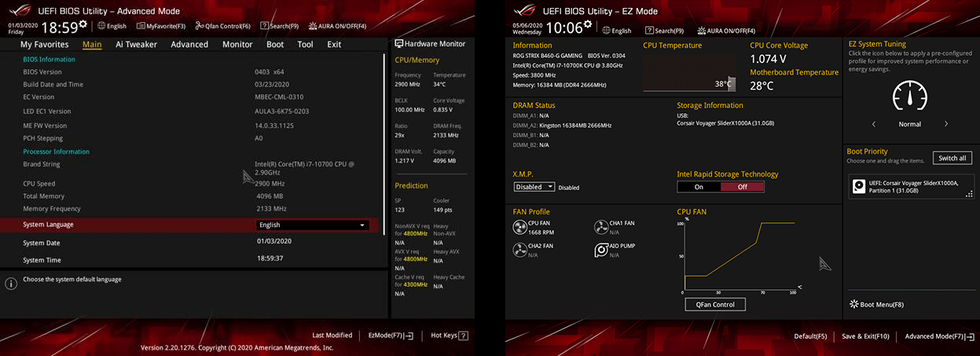The width and height of the screenshot is (980, 356).
Task: Open Boot Menu(F8) star icon
Action: [853, 304]
